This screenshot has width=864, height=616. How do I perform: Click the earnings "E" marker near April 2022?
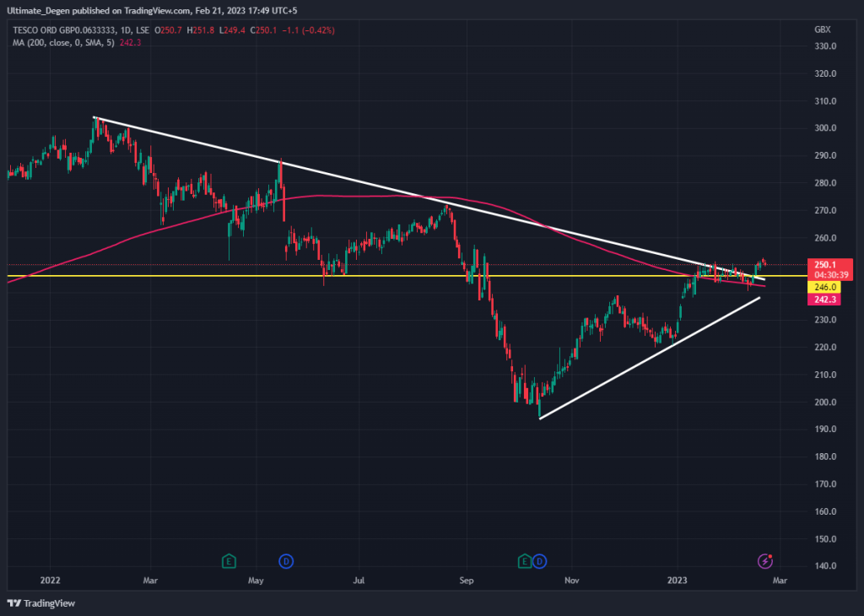(x=228, y=560)
